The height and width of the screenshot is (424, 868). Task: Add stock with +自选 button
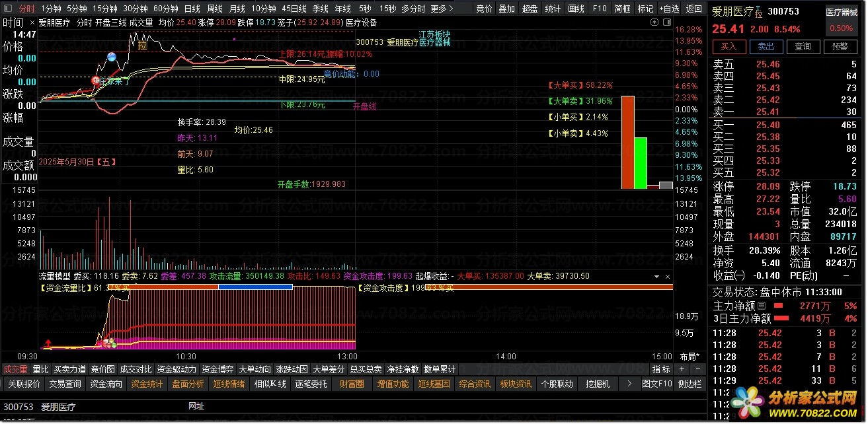[668, 9]
